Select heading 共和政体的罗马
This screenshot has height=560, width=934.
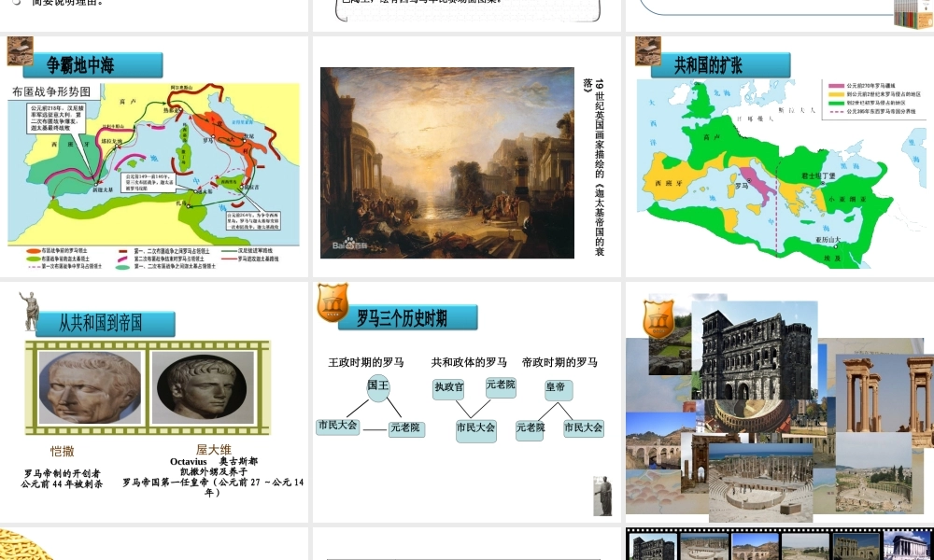[469, 362]
